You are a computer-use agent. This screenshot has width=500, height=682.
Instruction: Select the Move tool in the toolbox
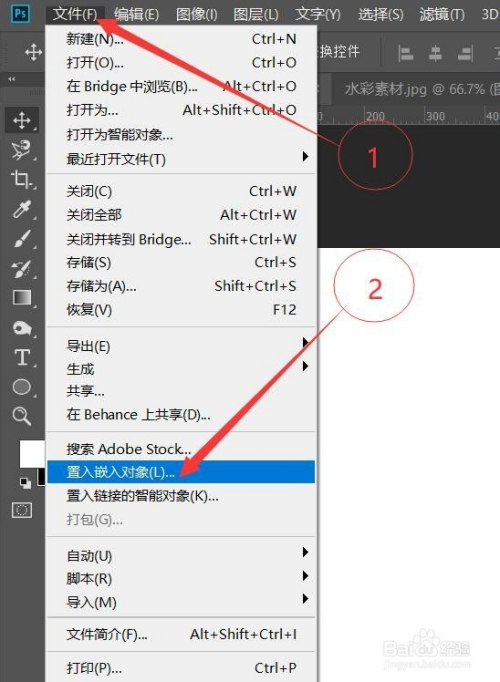coord(22,120)
